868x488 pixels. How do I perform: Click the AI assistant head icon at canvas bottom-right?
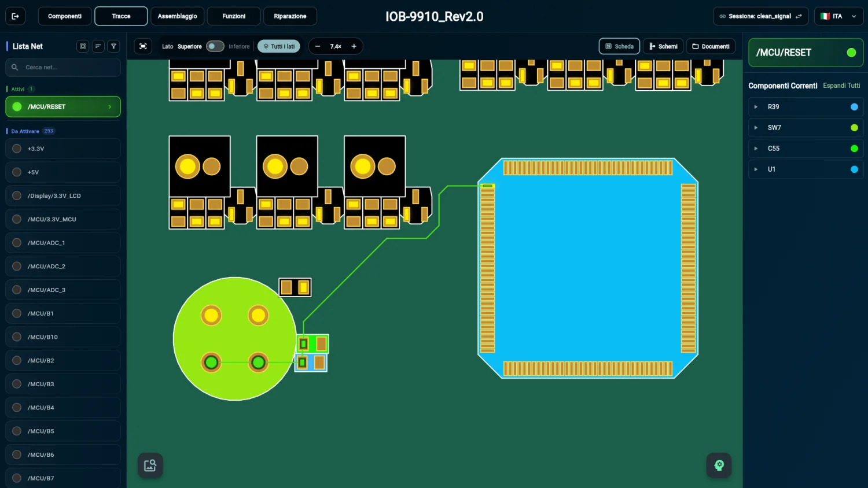point(719,465)
